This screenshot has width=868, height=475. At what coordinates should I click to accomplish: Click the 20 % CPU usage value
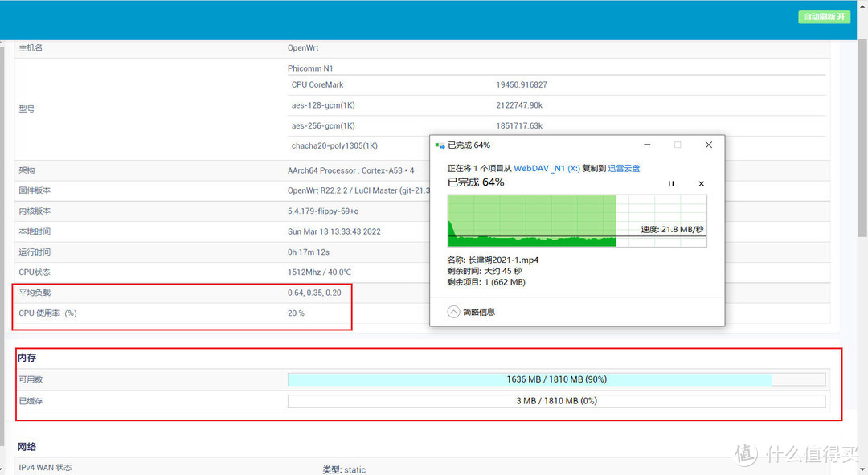pyautogui.click(x=296, y=313)
